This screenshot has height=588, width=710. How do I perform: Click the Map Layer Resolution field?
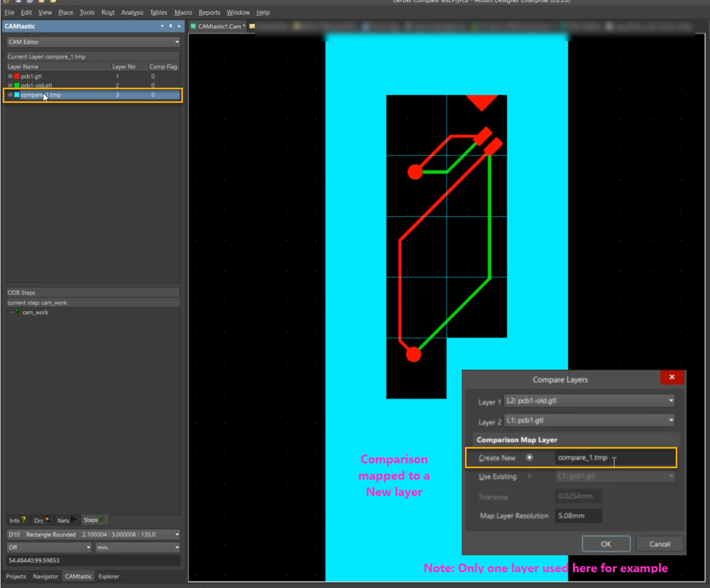tap(578, 516)
